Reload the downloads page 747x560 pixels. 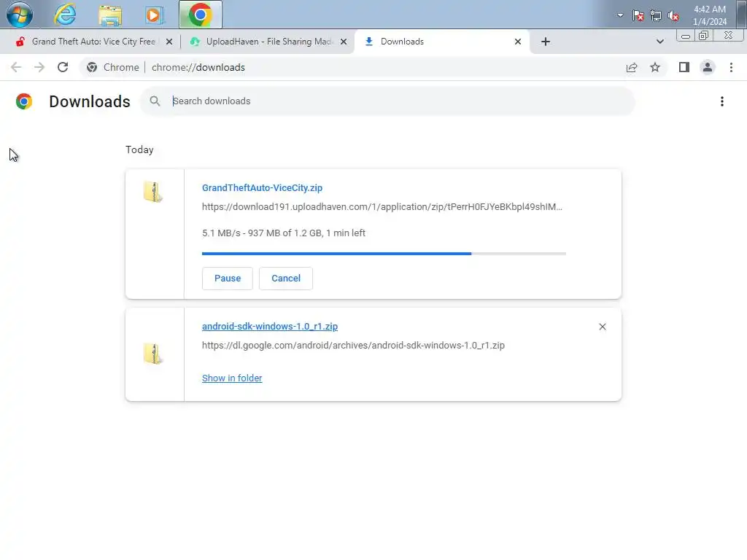[63, 67]
